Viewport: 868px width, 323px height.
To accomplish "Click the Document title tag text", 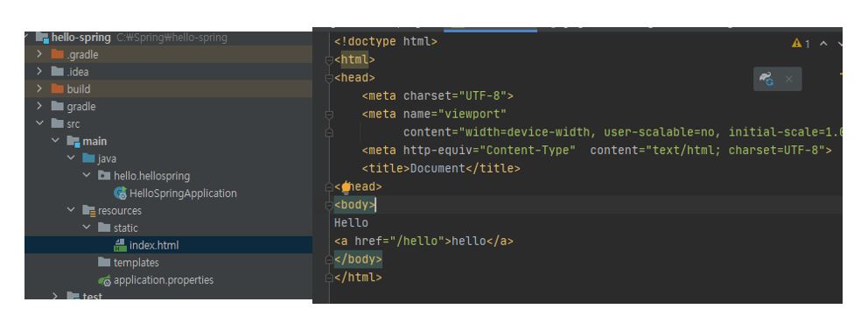I will [437, 168].
